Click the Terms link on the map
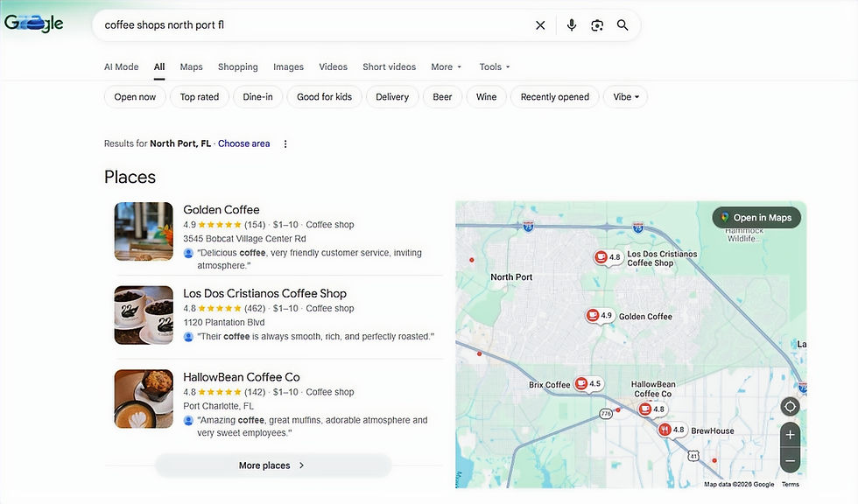The image size is (858, 504). (x=790, y=485)
